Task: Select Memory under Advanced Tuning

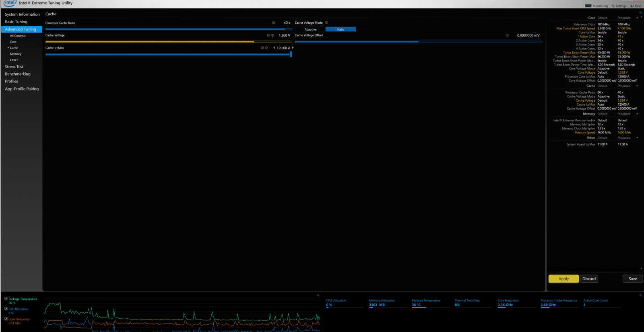Action: click(x=16, y=54)
